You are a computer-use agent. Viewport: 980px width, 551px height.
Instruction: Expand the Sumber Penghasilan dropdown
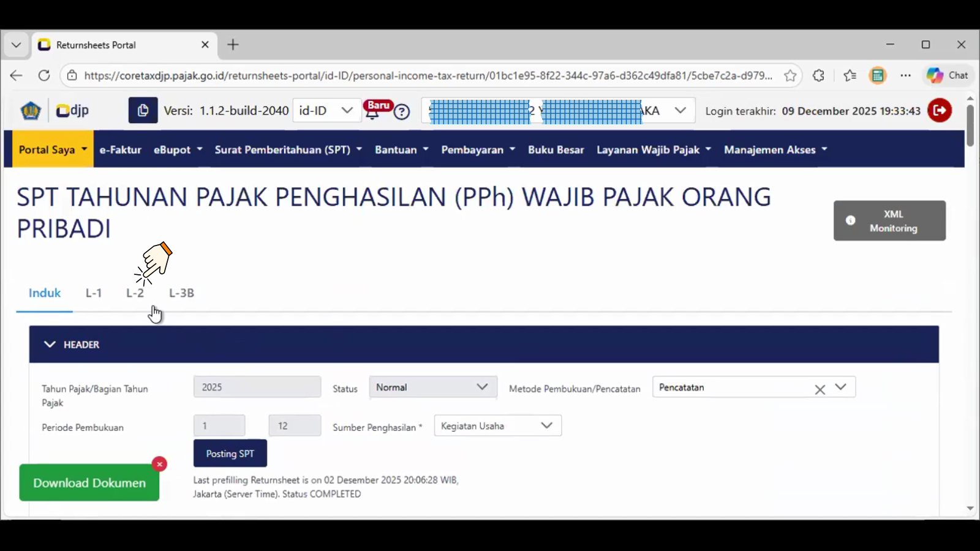coord(497,426)
